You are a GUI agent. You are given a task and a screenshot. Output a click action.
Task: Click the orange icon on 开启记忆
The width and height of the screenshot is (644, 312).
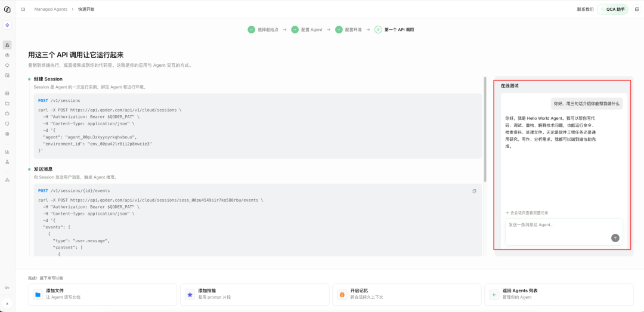(x=342, y=294)
